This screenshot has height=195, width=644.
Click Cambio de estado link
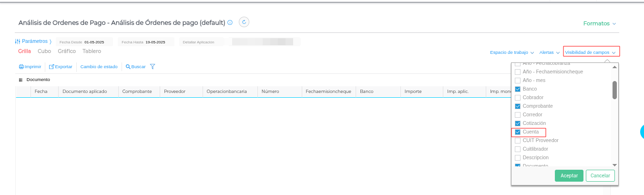[99, 67]
